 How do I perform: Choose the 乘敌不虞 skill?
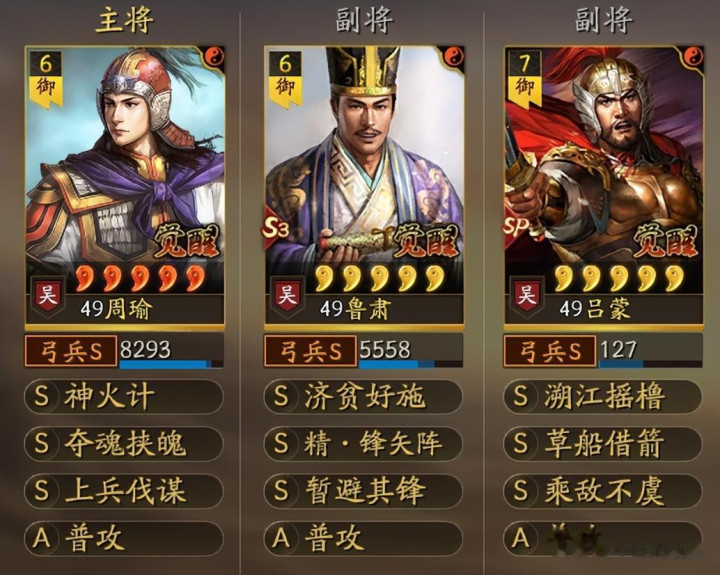click(602, 491)
